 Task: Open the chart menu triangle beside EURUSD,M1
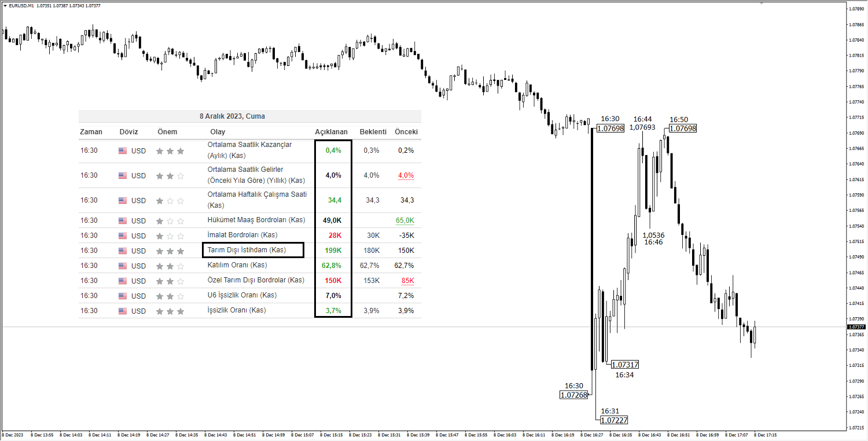[5, 5]
